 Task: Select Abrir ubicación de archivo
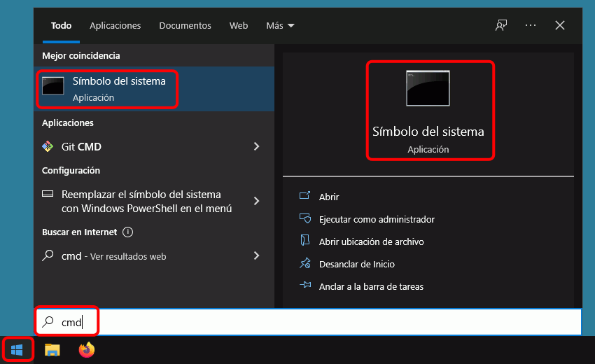tap(372, 241)
